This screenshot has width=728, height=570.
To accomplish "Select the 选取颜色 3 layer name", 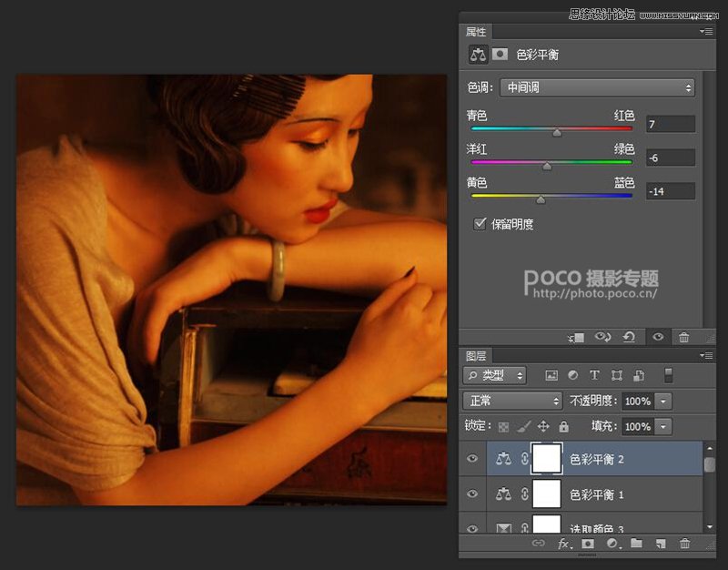I will pyautogui.click(x=597, y=529).
